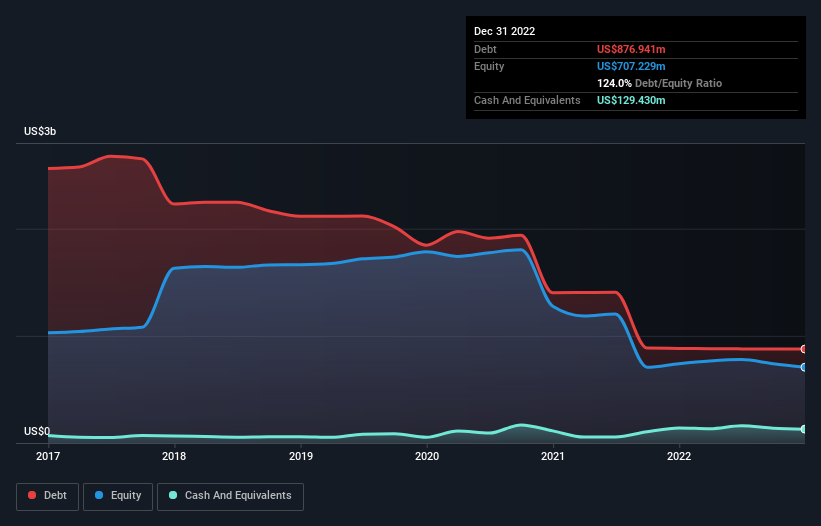Click the Dec 31 2022 tooltip date
The height and width of the screenshot is (526, 821).
click(x=504, y=31)
